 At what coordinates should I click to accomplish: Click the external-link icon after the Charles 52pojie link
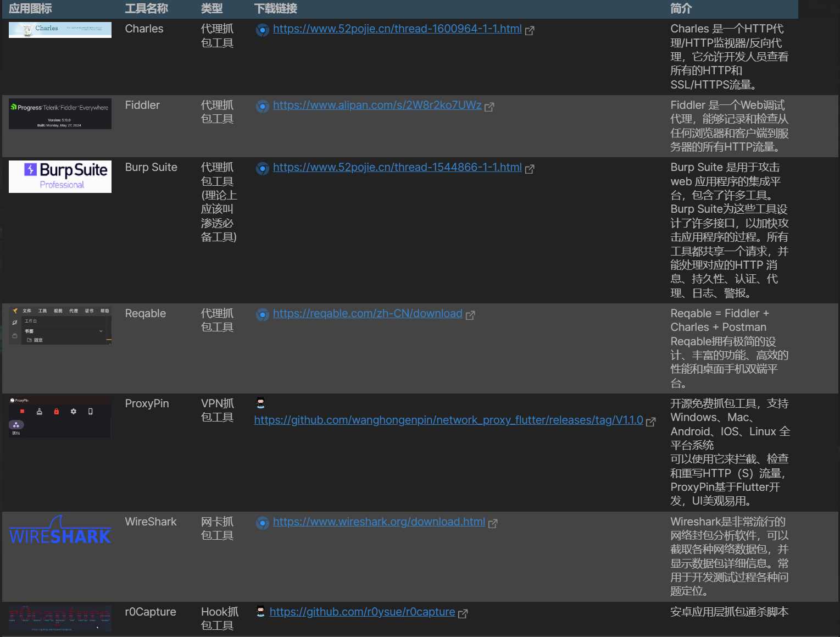click(530, 31)
